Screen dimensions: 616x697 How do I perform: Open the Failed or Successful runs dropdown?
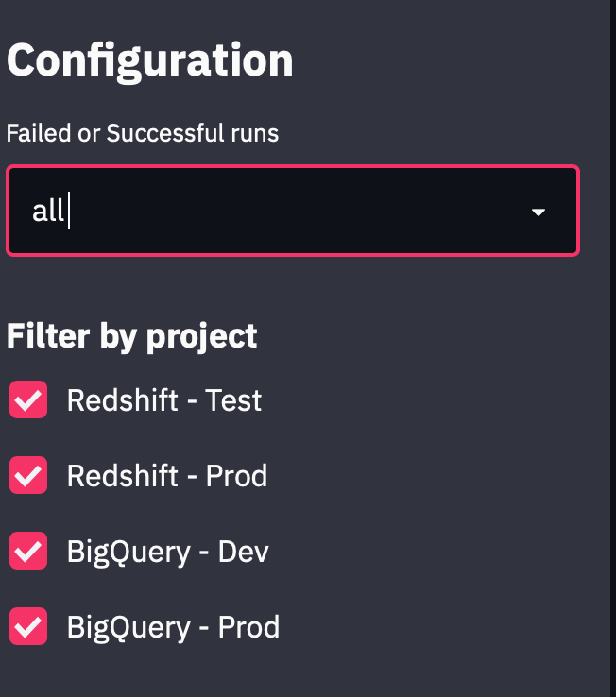[x=293, y=212]
